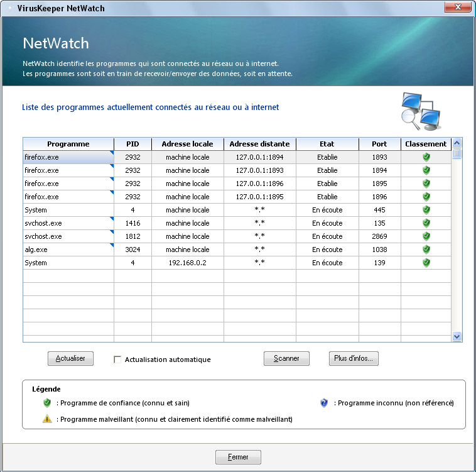Click remote address 127.0.0.1:1896 cell

pos(260,184)
